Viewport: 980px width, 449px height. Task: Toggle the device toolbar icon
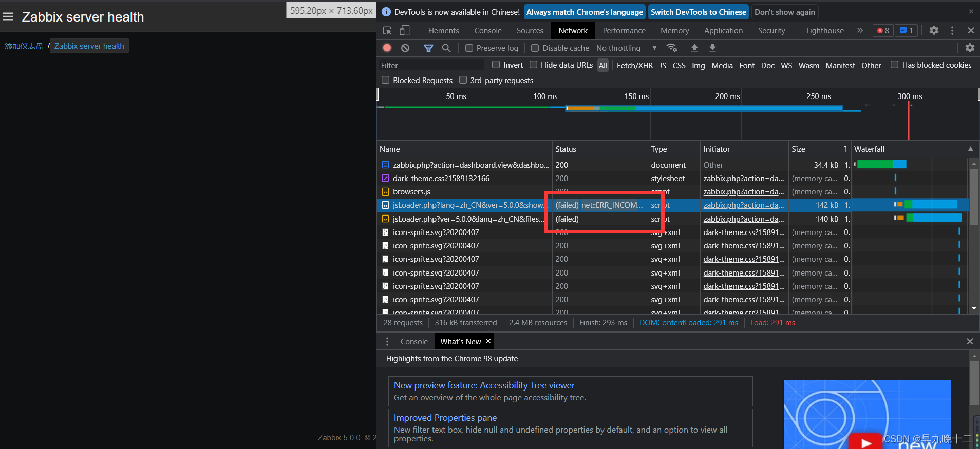pyautogui.click(x=405, y=31)
